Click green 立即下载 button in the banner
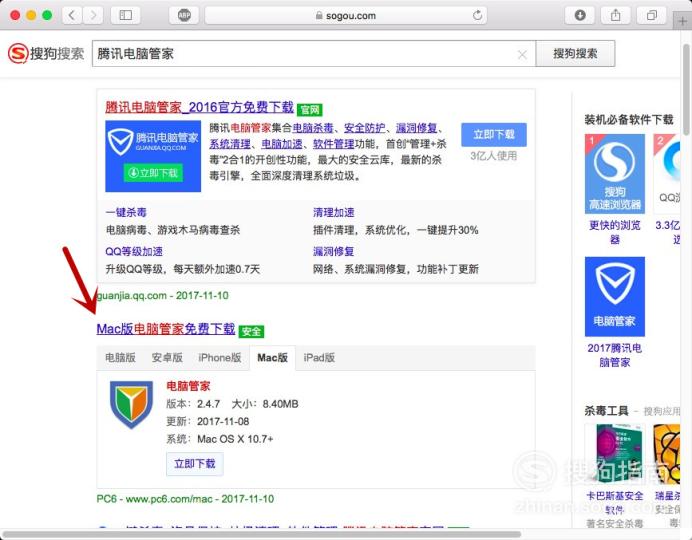 [153, 173]
